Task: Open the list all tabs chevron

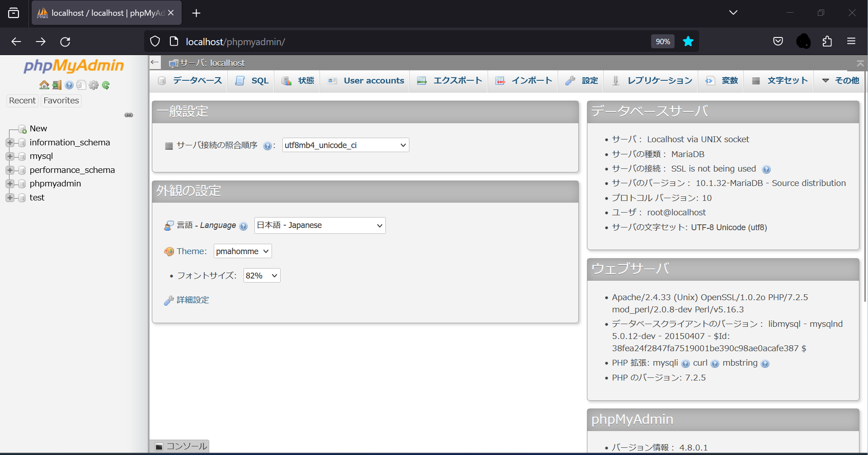Action: (733, 13)
